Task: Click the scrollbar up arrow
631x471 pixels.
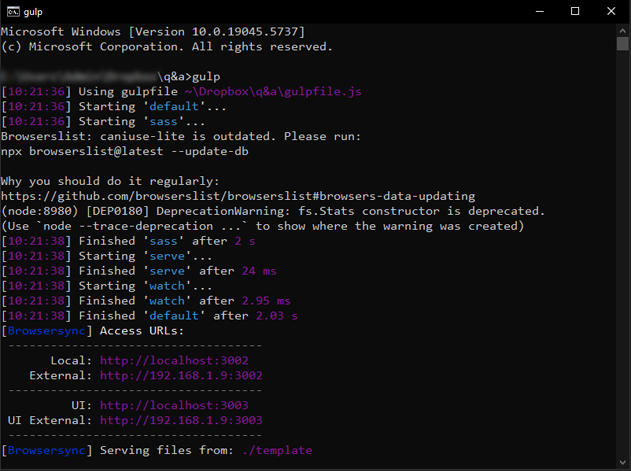Action: click(x=623, y=31)
